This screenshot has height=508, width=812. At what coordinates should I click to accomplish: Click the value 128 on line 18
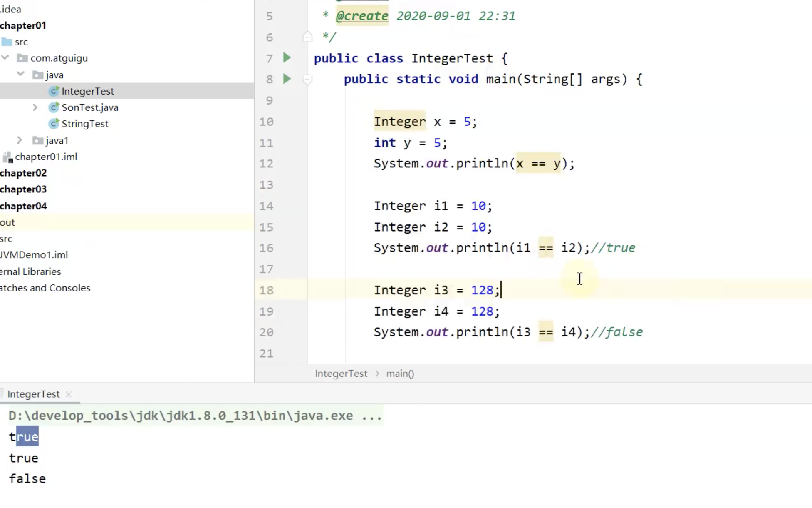[482, 290]
